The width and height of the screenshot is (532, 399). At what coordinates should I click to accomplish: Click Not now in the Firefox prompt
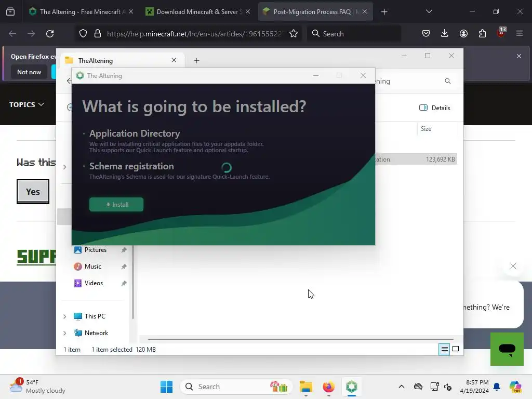click(29, 72)
